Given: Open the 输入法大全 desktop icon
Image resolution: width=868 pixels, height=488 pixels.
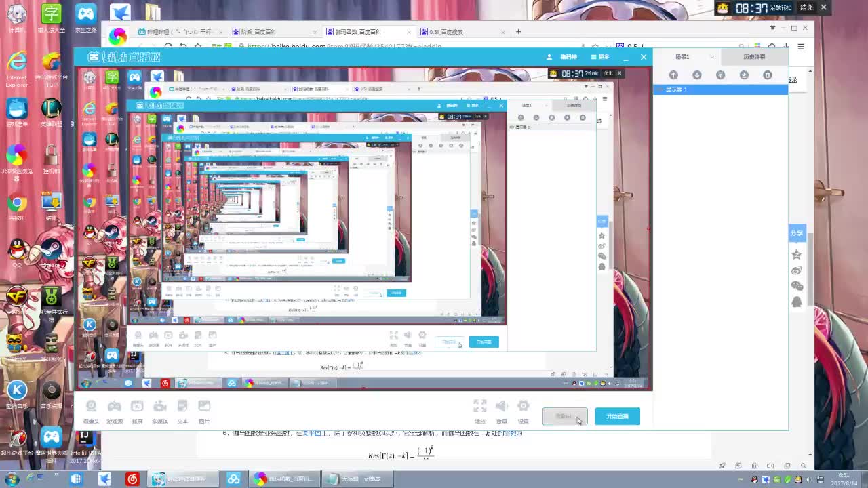Looking at the screenshot, I should point(52,18).
